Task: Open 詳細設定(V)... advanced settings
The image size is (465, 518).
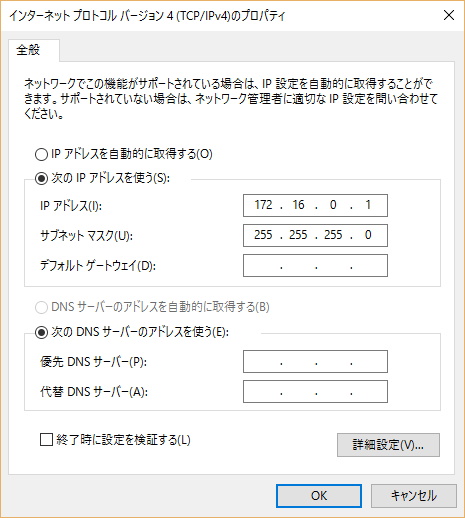Action: click(388, 445)
